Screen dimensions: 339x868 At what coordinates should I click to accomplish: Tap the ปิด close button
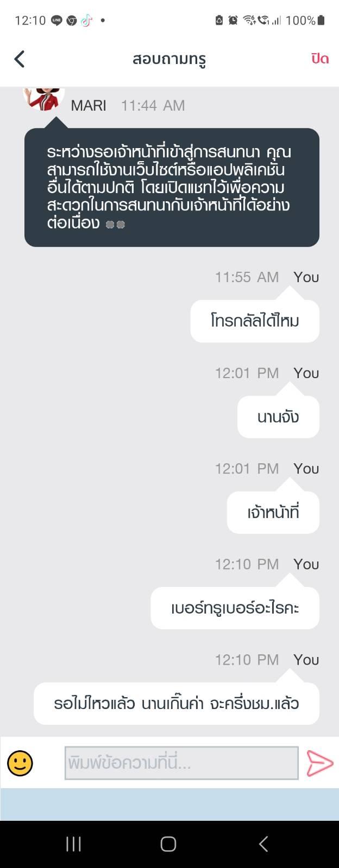(320, 59)
